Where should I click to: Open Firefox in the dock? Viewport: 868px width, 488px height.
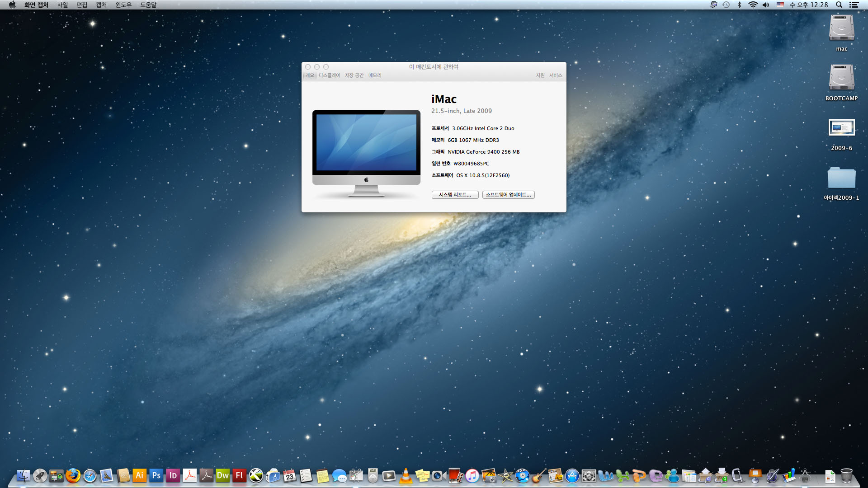73,475
